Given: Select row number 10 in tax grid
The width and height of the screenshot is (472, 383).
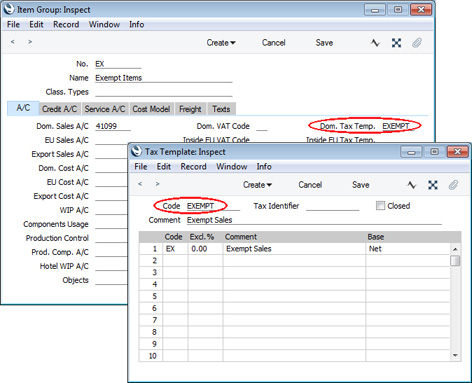Looking at the screenshot, I should 151,356.
